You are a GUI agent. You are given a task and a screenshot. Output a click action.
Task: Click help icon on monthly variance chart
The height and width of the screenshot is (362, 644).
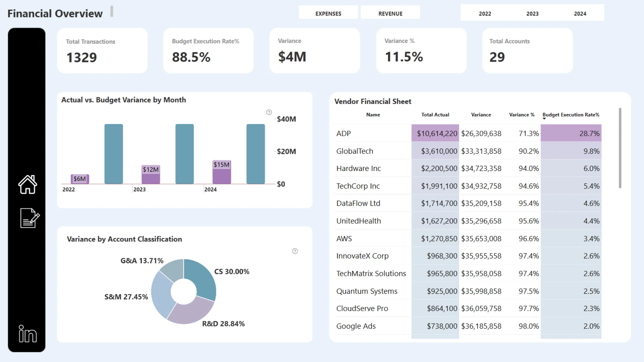click(269, 112)
